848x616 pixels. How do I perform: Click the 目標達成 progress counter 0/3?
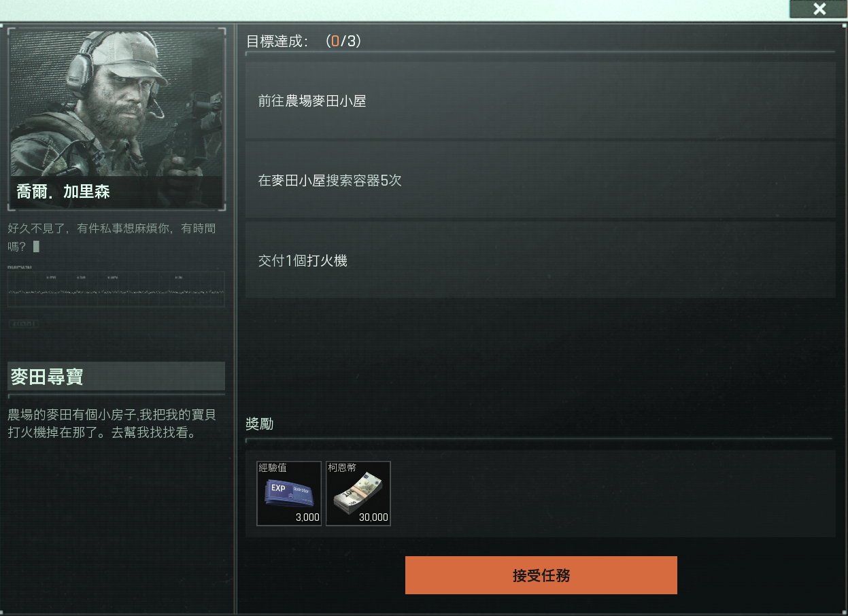(x=343, y=41)
